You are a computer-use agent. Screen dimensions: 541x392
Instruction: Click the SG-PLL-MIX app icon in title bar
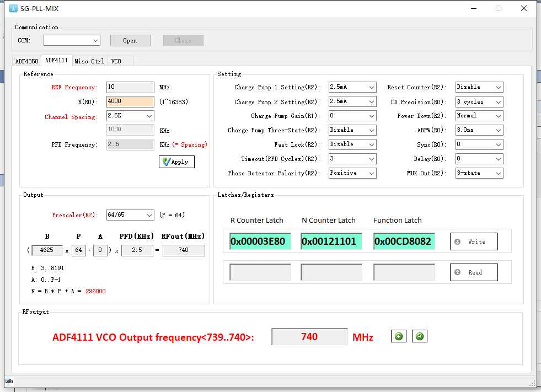pyautogui.click(x=13, y=8)
